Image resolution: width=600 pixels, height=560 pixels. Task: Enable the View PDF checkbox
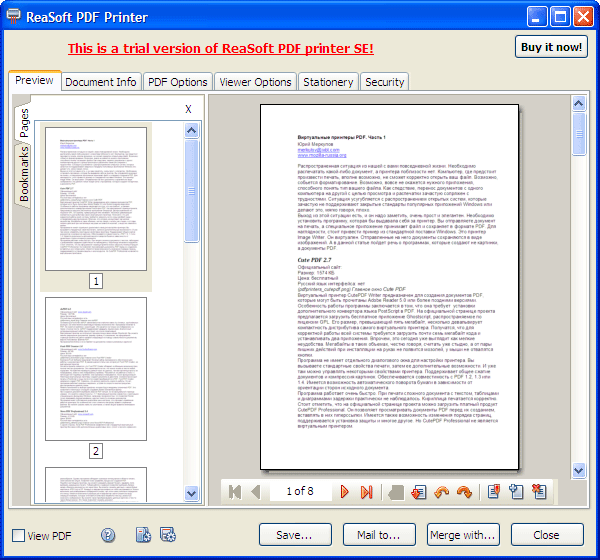point(18,536)
